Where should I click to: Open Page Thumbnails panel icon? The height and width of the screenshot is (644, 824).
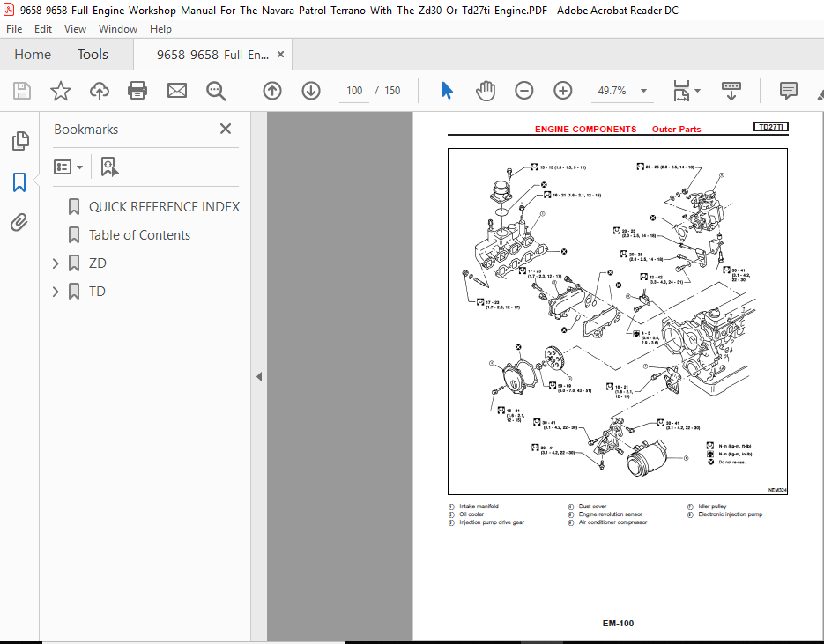(20, 141)
